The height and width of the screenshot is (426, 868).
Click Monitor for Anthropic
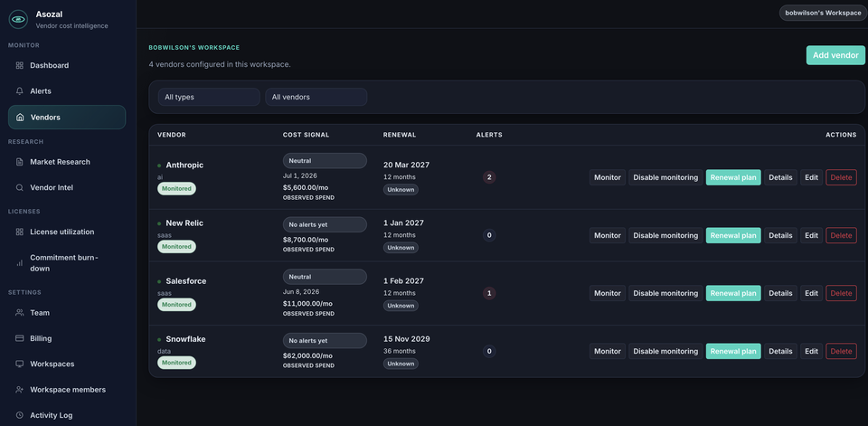pyautogui.click(x=608, y=177)
